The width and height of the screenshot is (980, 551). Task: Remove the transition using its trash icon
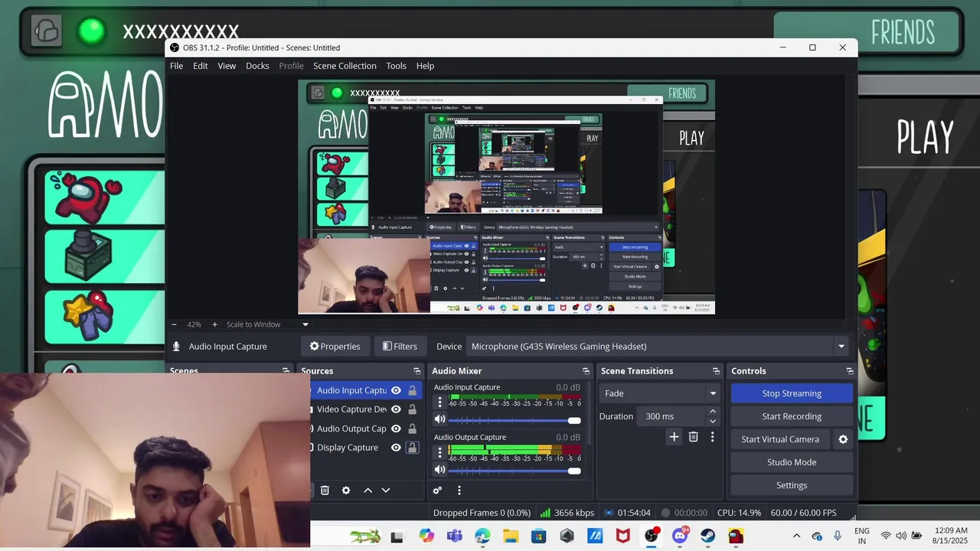[x=694, y=437]
